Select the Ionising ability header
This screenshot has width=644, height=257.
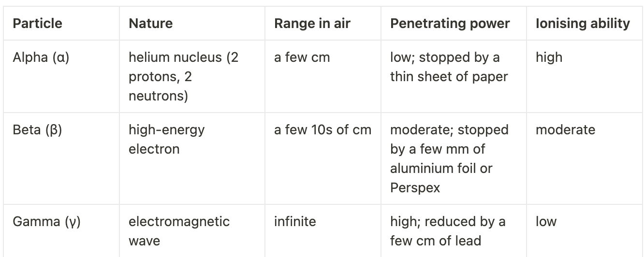click(583, 24)
